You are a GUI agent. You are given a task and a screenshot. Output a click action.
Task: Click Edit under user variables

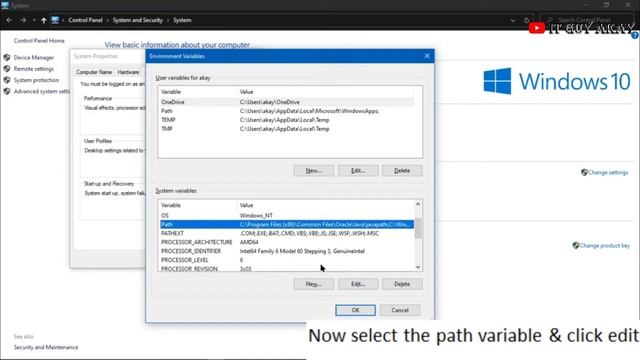(358, 171)
